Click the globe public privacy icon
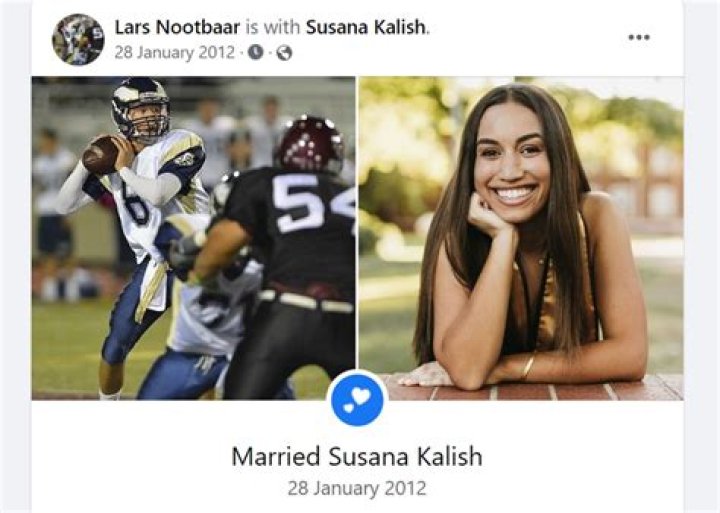This screenshot has width=720, height=513. (x=284, y=53)
